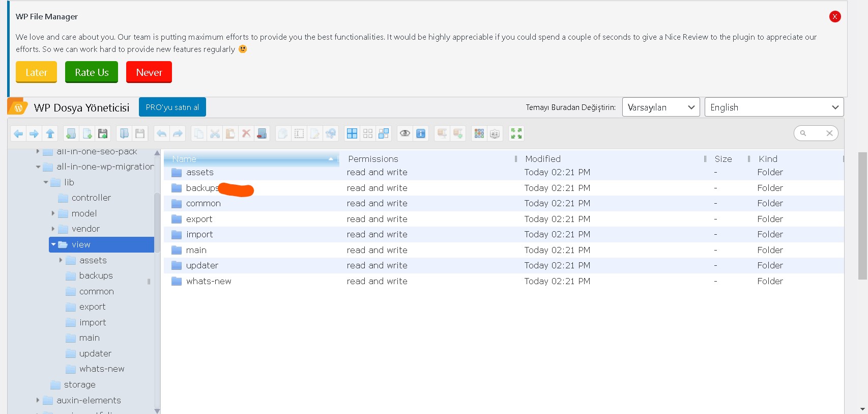Click the Download toolbar icon

point(140,134)
